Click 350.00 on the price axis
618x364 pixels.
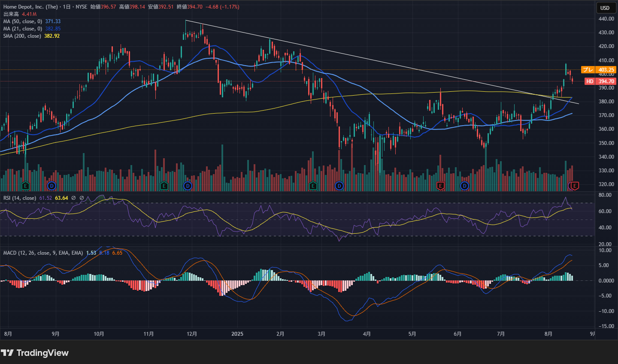click(606, 143)
